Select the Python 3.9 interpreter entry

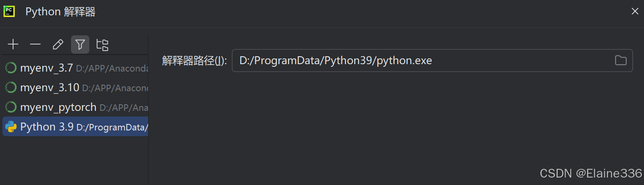(x=75, y=127)
